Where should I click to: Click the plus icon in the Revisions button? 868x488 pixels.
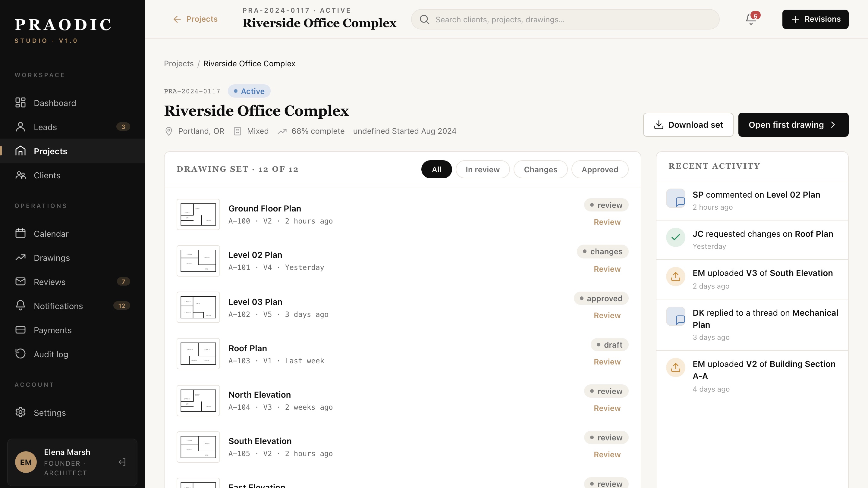(x=796, y=19)
